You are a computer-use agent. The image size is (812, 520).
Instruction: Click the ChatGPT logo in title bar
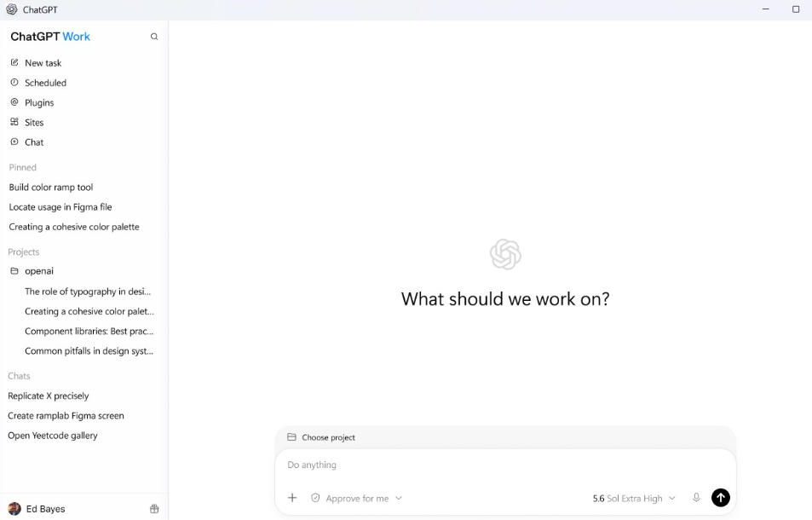[11, 9]
